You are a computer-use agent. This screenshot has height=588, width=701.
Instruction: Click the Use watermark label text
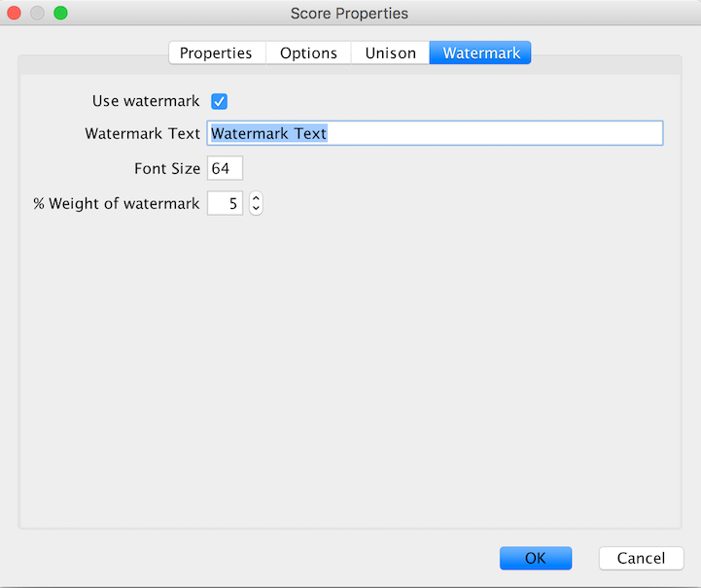(x=146, y=101)
